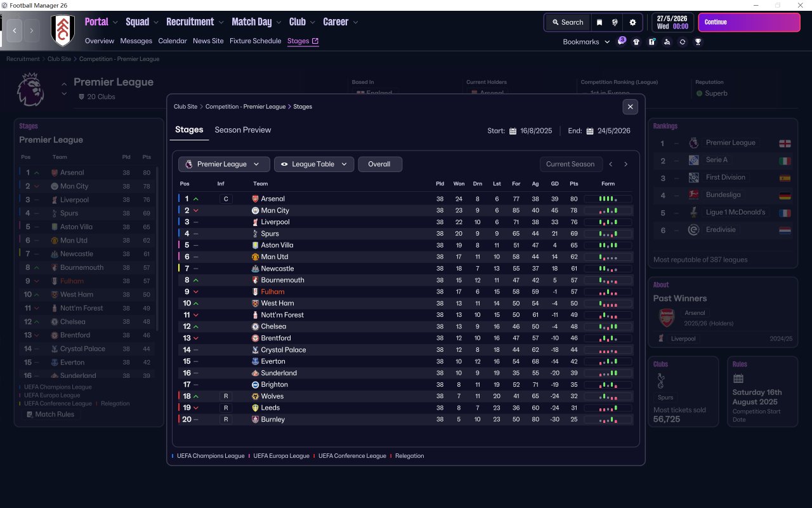Click the in-game date 27/5/2026 display
This screenshot has height=508, width=812.
pos(672,22)
